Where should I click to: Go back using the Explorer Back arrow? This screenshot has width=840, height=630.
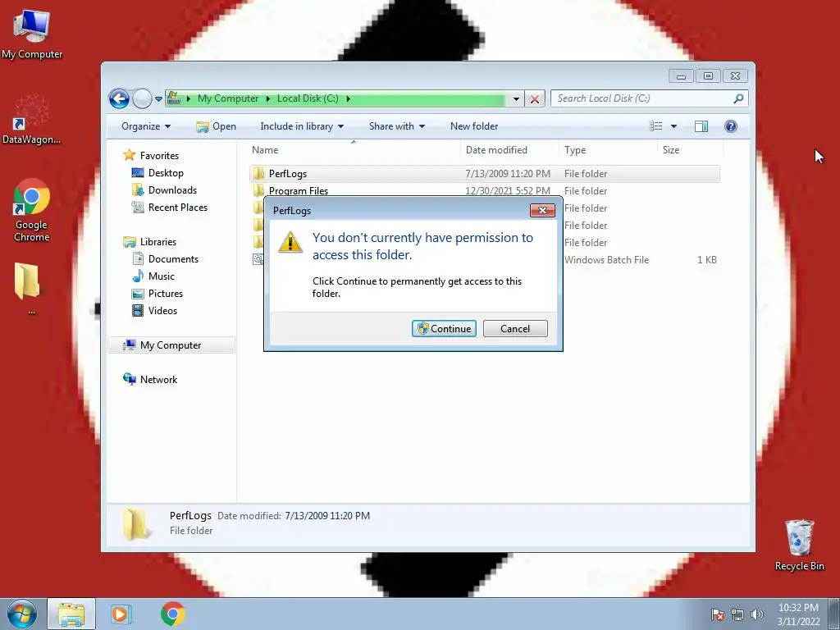point(119,98)
